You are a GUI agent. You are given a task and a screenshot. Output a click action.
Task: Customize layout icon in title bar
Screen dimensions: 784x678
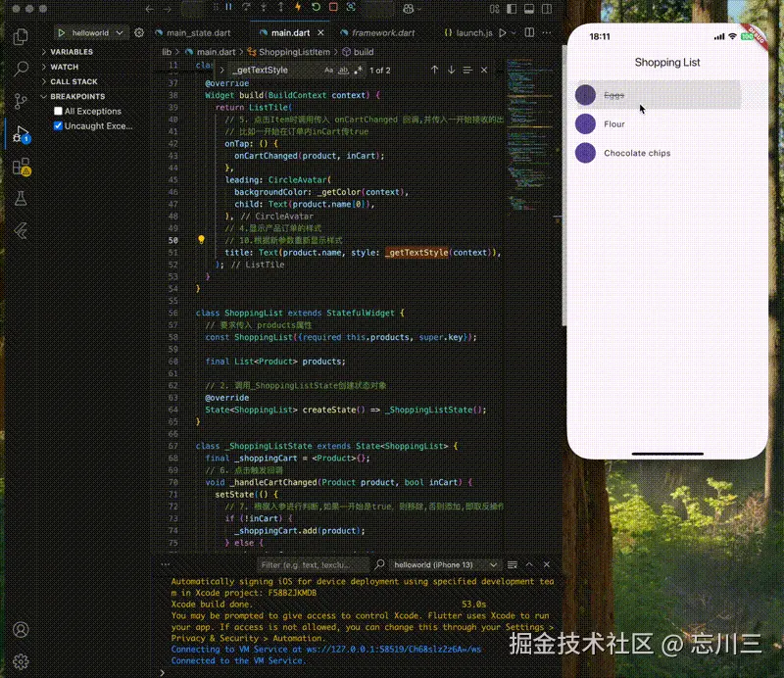click(495, 9)
